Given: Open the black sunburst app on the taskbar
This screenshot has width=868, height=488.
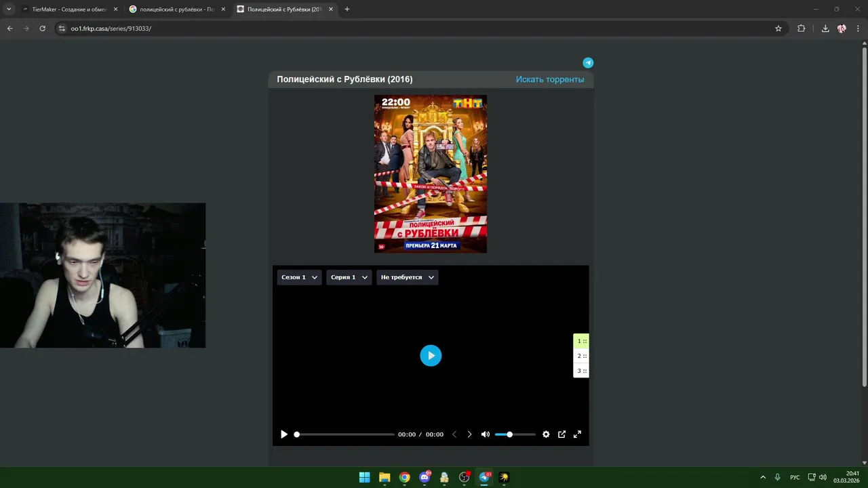Looking at the screenshot, I should tap(504, 477).
